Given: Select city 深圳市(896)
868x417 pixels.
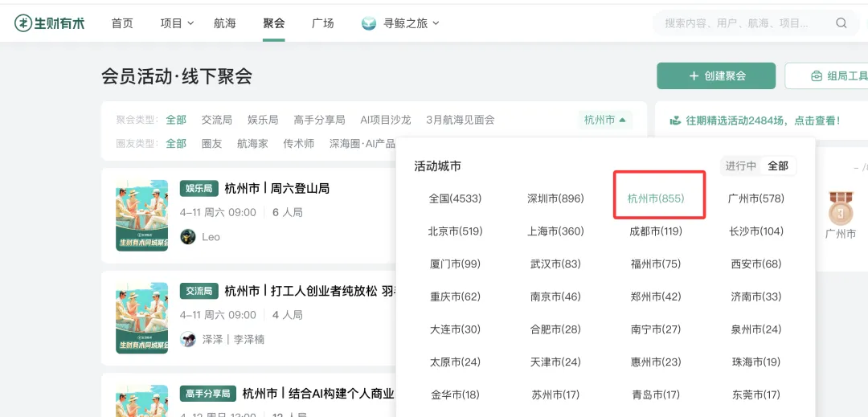Looking at the screenshot, I should [x=556, y=198].
